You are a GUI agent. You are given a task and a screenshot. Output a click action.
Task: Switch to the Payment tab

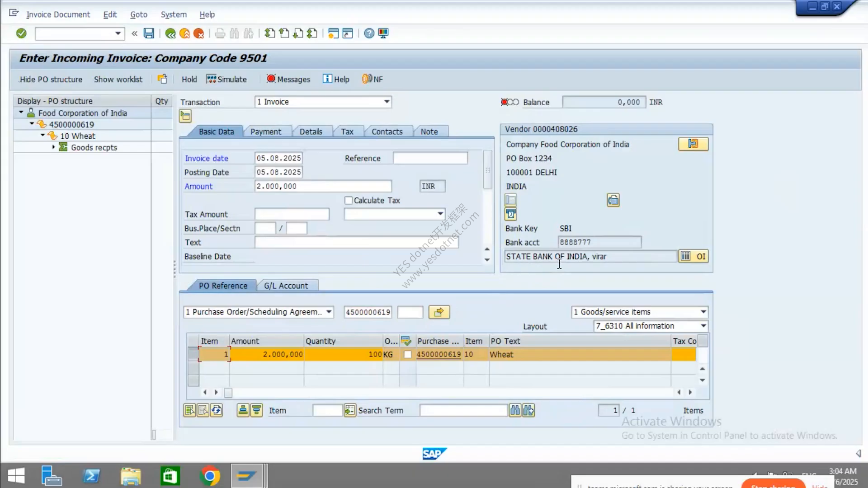coord(265,131)
